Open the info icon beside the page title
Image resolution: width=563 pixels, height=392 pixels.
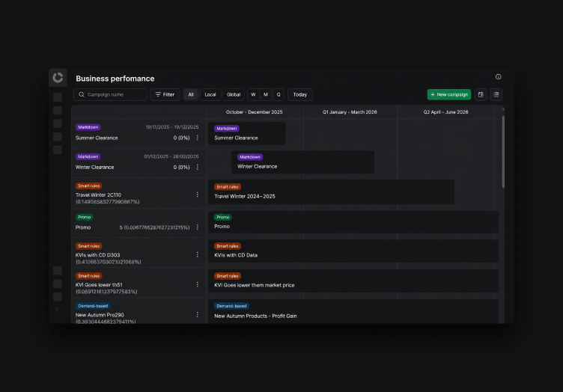click(x=498, y=77)
